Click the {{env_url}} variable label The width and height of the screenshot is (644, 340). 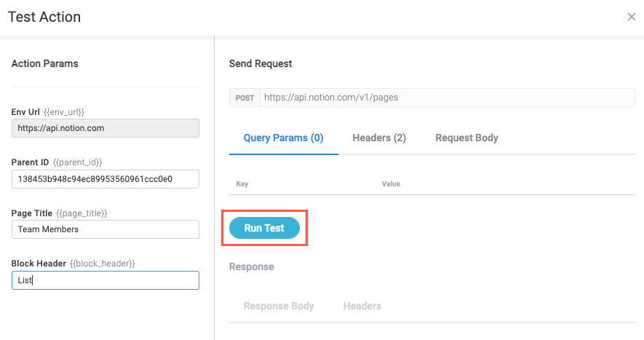[x=65, y=112]
